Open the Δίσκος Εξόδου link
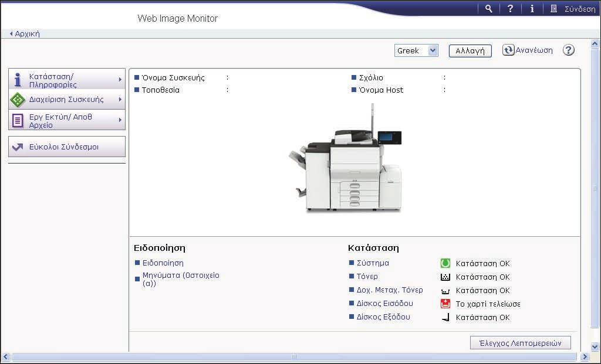This screenshot has height=364, width=601. coord(383,317)
